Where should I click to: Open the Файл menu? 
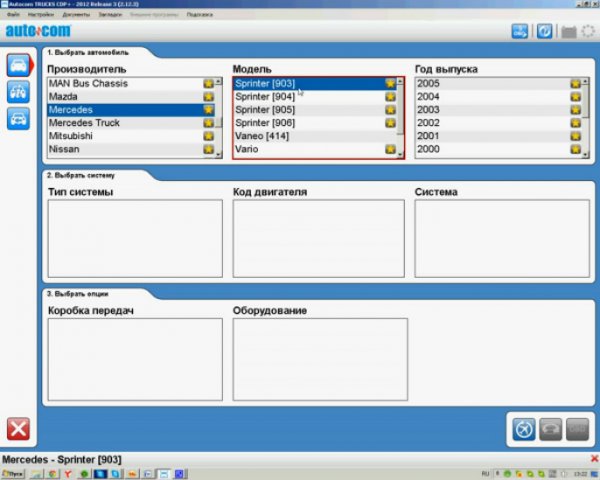(x=13, y=15)
